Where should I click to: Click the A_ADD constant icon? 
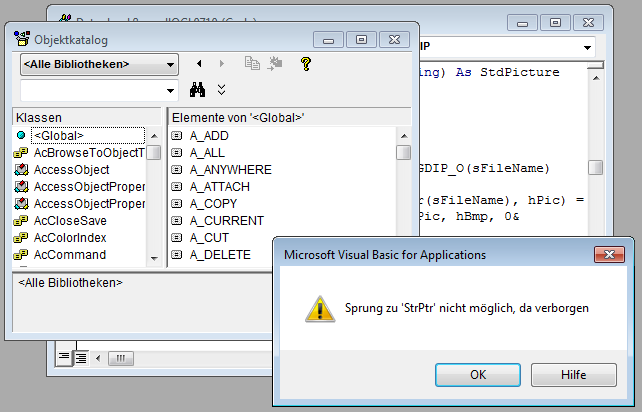point(176,136)
